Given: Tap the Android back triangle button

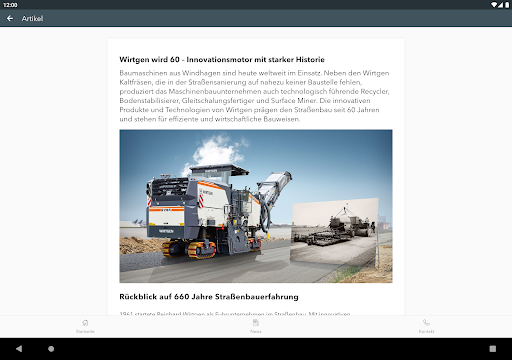Looking at the screenshot, I should (x=19, y=349).
